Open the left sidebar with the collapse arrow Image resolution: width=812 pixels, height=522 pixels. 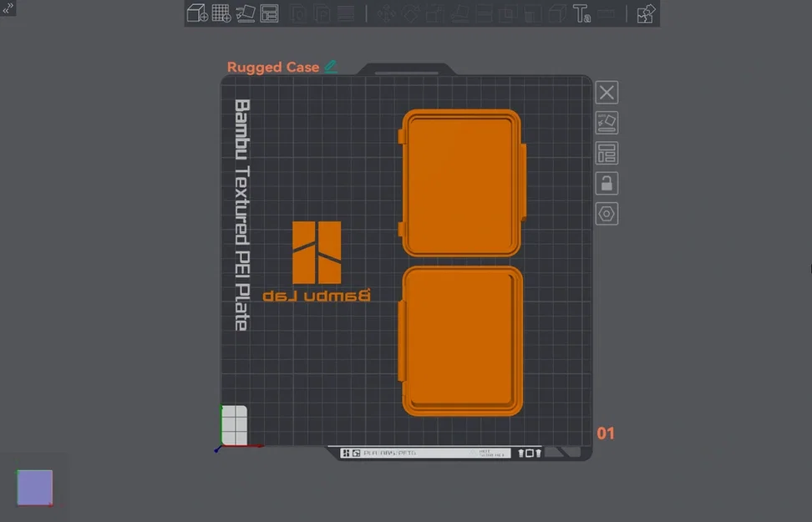(x=7, y=7)
